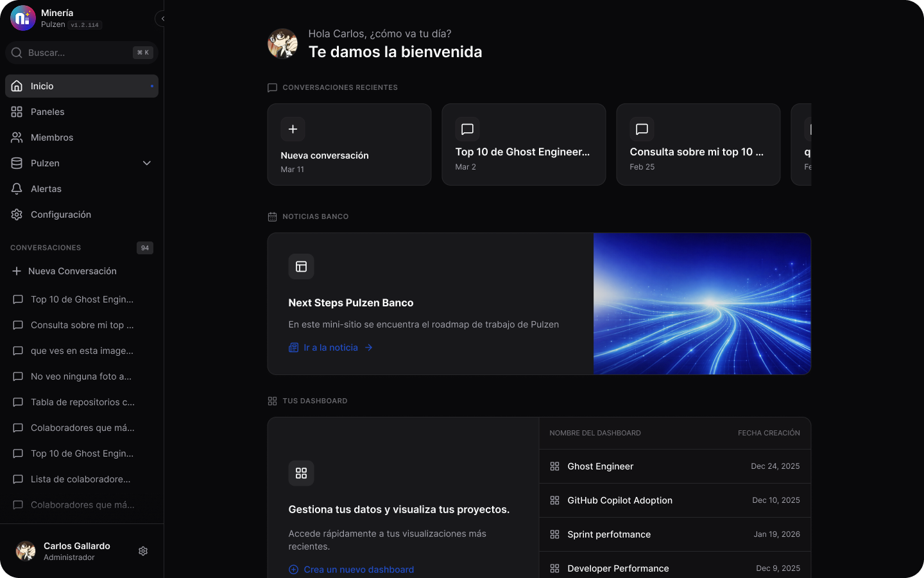Click the Next Steps Pulzen Banco title
Screen dimensions: 924x578
click(x=351, y=302)
